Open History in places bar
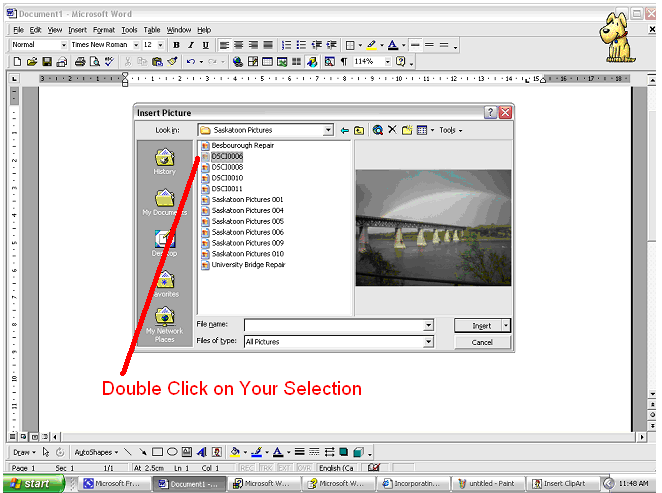 point(165,162)
